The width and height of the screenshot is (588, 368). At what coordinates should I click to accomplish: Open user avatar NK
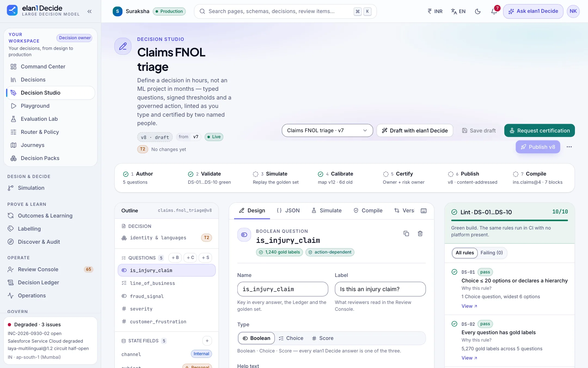coord(573,11)
